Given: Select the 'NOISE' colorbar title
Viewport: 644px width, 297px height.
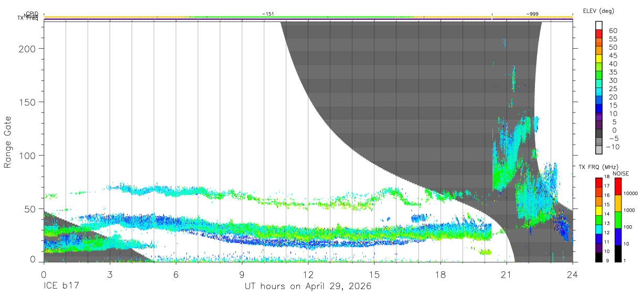Looking at the screenshot, I should [x=621, y=174].
